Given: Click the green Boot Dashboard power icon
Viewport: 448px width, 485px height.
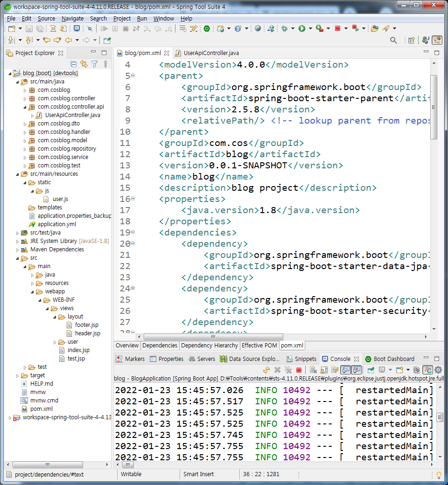Looking at the screenshot, I should point(207,29).
